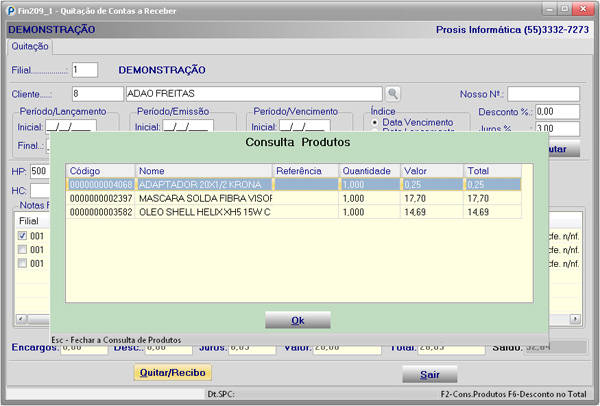Click the client name field ADAO FREITAS
This screenshot has width=600, height=406.
(254, 94)
